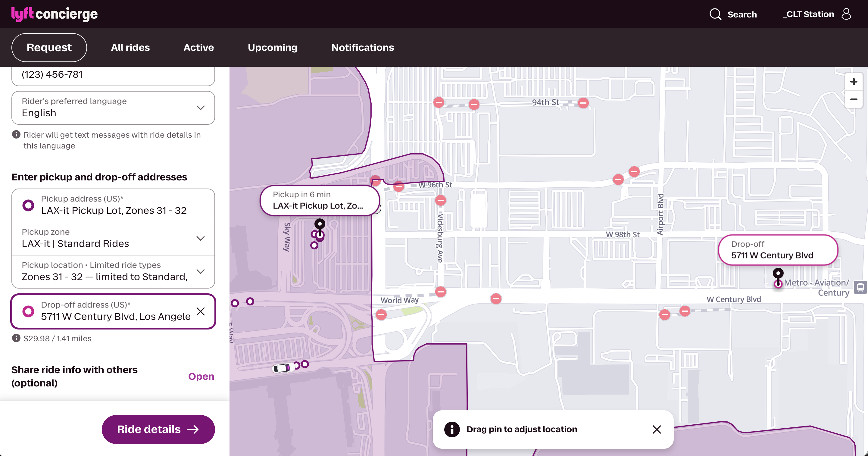The image size is (868, 456).
Task: Click the search magnifier icon
Action: tap(715, 14)
